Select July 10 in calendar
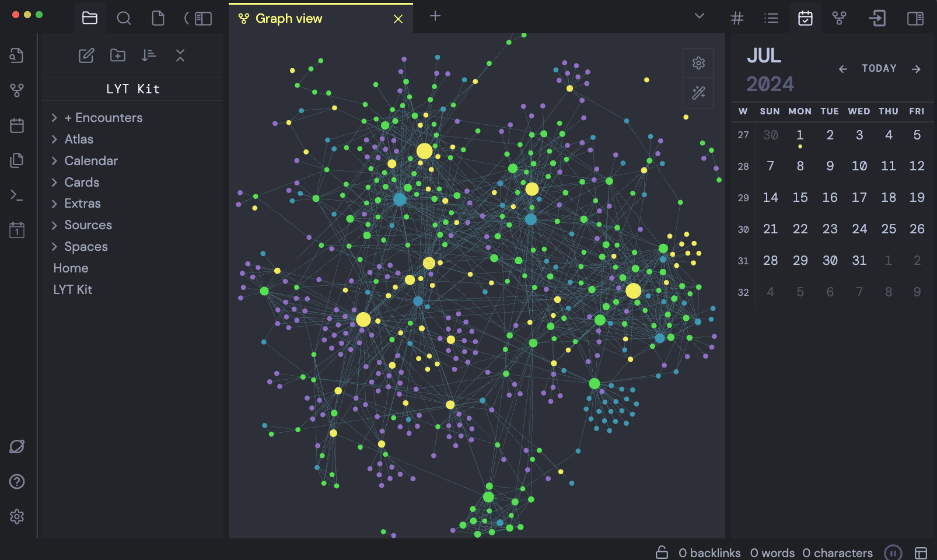Screen dimensions: 937x560 click(x=859, y=166)
